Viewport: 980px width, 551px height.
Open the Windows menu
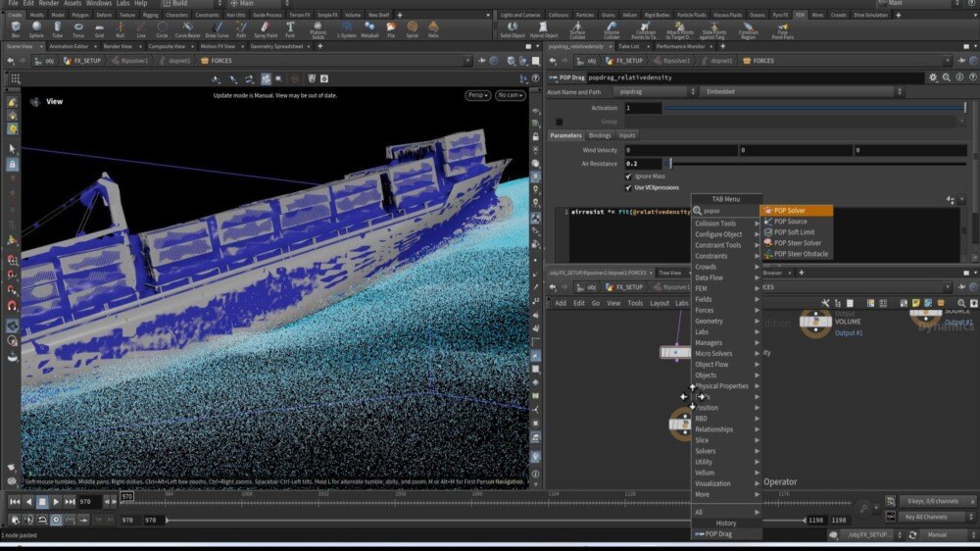pyautogui.click(x=99, y=3)
